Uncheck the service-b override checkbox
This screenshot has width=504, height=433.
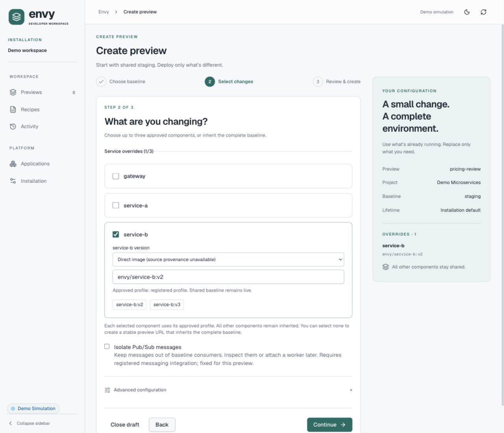coord(116,235)
